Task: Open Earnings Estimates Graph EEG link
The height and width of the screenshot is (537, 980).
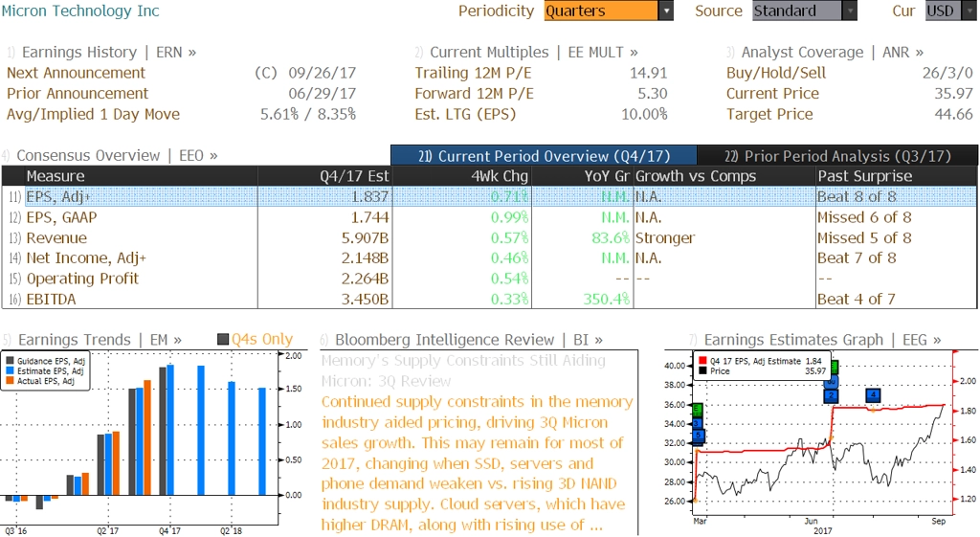Action: click(822, 340)
